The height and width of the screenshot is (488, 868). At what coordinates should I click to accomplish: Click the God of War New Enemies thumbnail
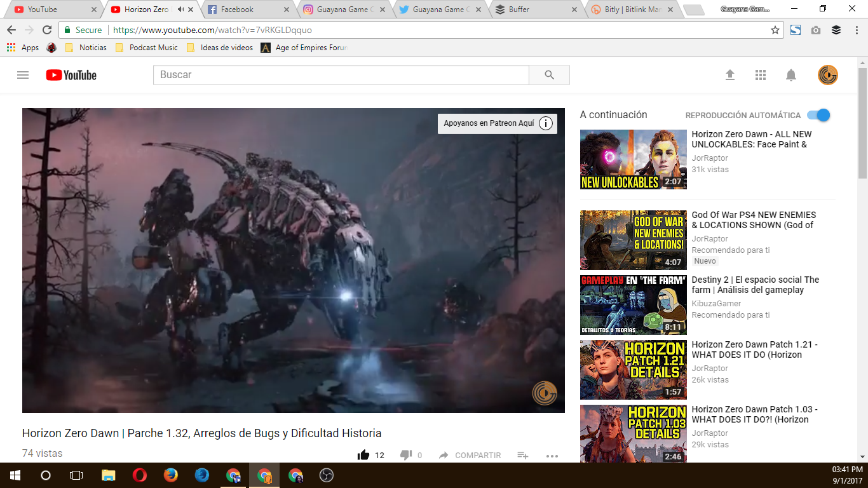[634, 240]
